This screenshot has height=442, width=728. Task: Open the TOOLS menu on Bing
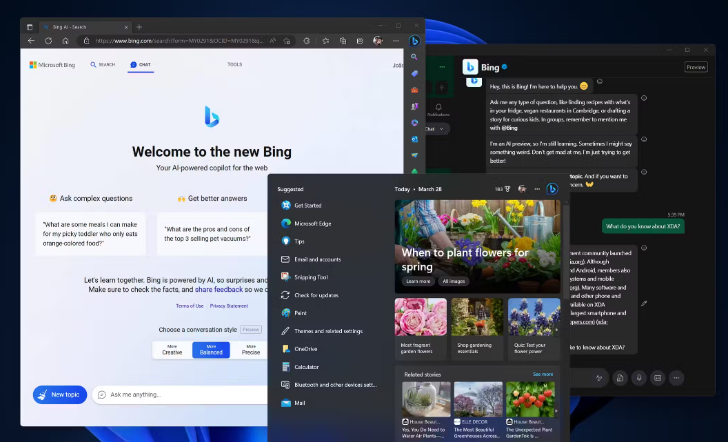pos(235,65)
